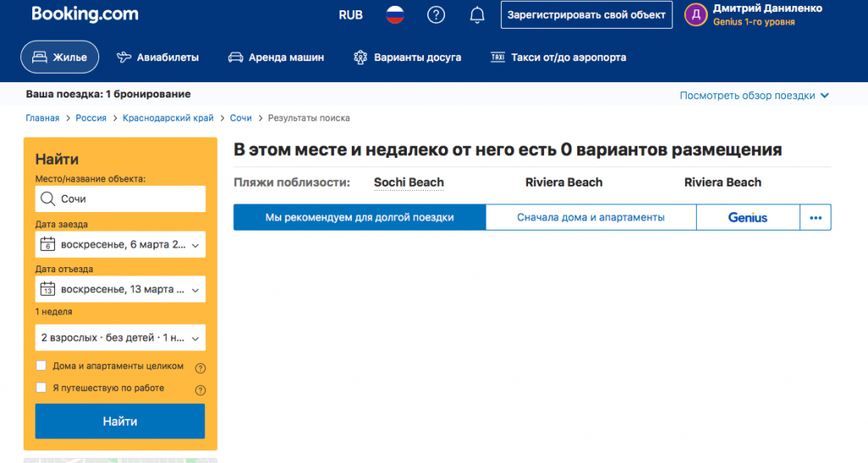
Task: Expand the guests and rooms selector
Action: (120, 337)
